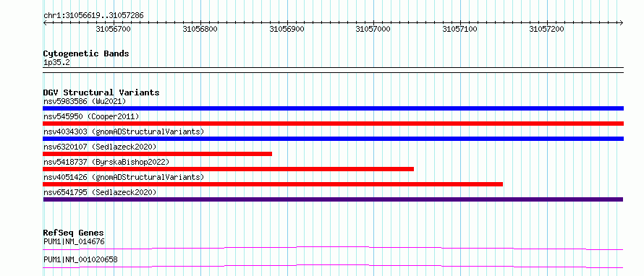The width and height of the screenshot is (644, 276).
Task: Click the blue nsv4034303 gnomAD variant bar
Action: click(333, 139)
